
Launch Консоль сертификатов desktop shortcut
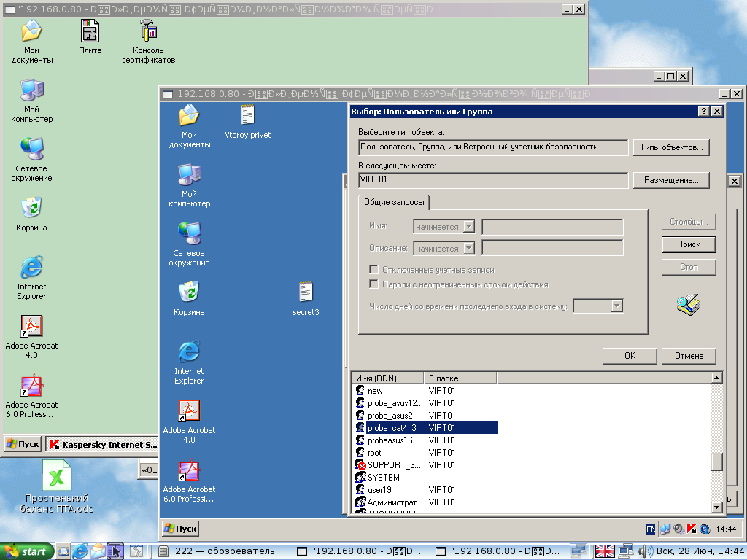click(x=148, y=32)
